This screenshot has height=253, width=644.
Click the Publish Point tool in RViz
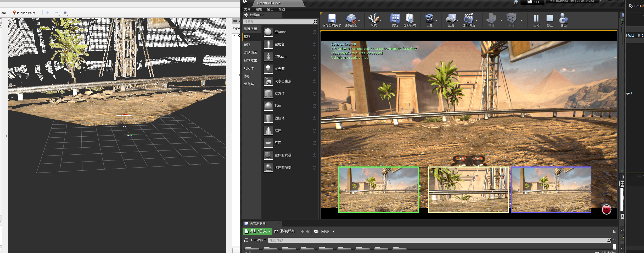coord(24,13)
